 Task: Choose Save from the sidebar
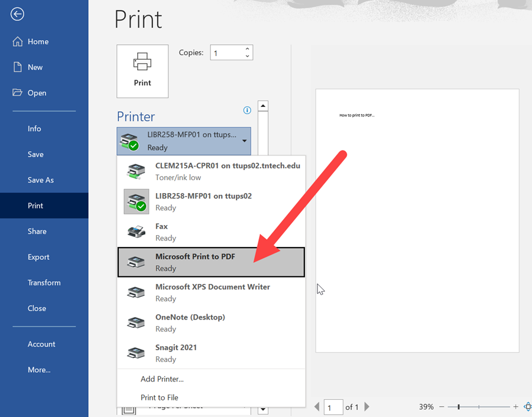coord(44,154)
